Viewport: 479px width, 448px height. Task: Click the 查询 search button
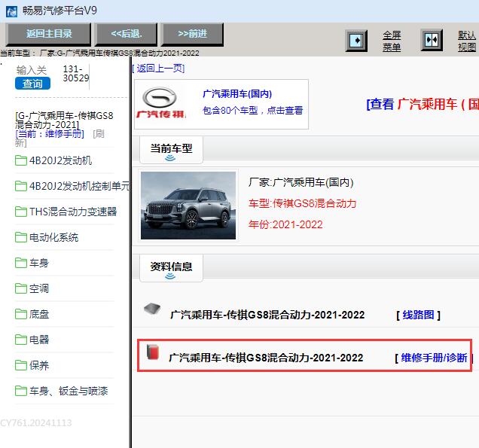click(32, 84)
